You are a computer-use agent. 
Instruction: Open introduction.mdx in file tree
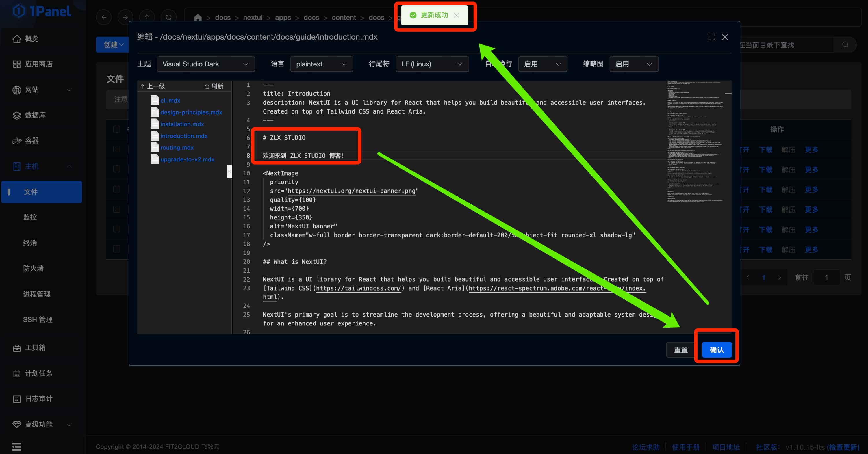[x=184, y=136]
